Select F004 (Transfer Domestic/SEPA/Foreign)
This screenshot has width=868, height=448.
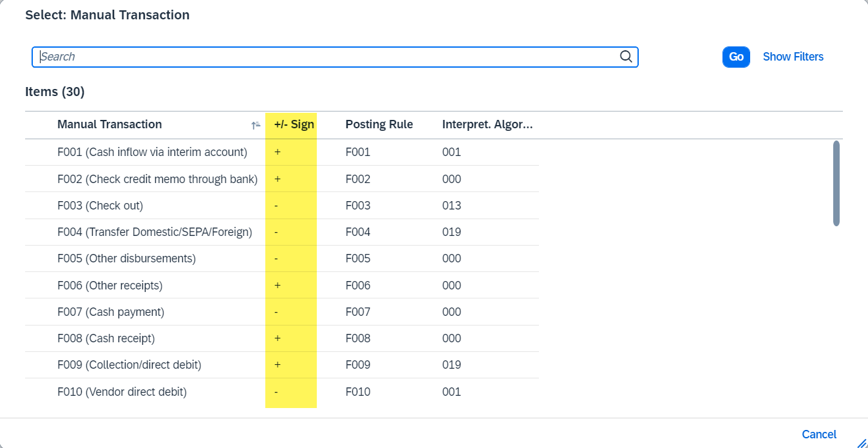(155, 232)
